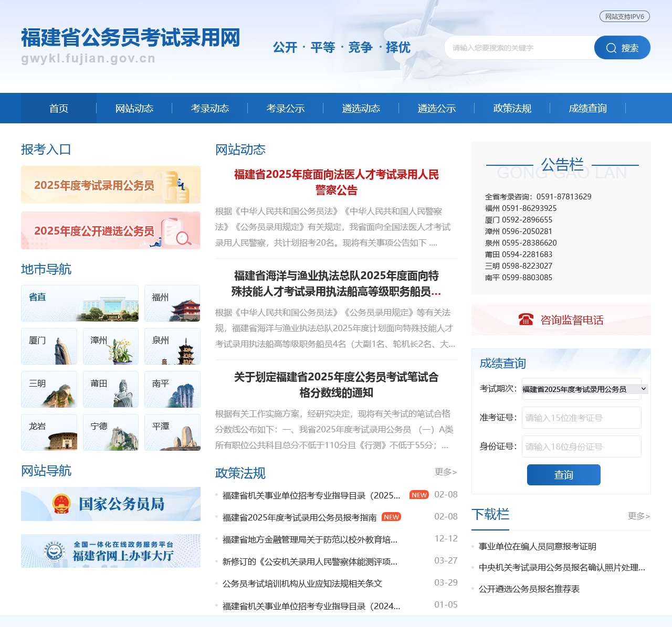Open 2025年度公开遴选公务员 banner
Viewport: 672px width, 627px height.
click(x=111, y=231)
